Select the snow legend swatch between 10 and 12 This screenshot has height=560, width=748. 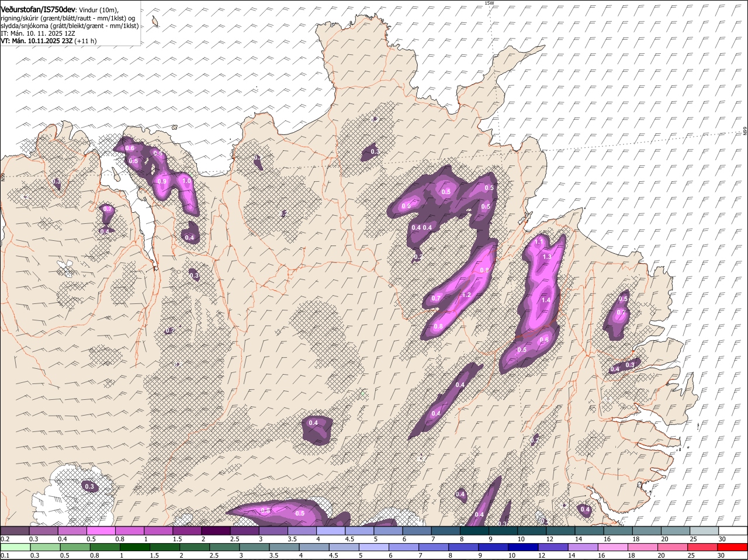[532, 531]
